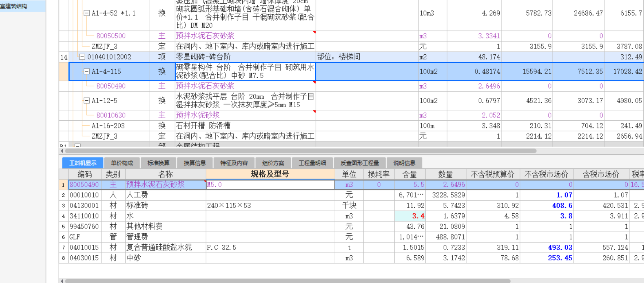Edit the M5.0 specification field
This screenshot has width=644, height=283.
[x=270, y=185]
